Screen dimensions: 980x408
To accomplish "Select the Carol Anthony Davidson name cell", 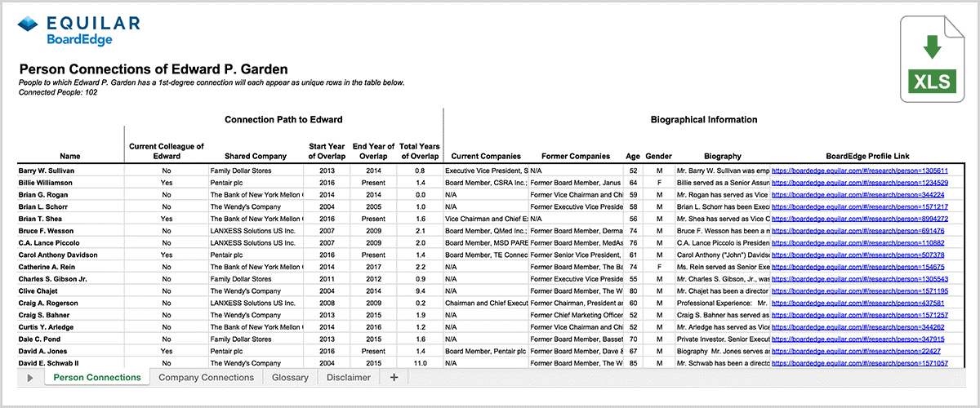I will (x=70, y=255).
